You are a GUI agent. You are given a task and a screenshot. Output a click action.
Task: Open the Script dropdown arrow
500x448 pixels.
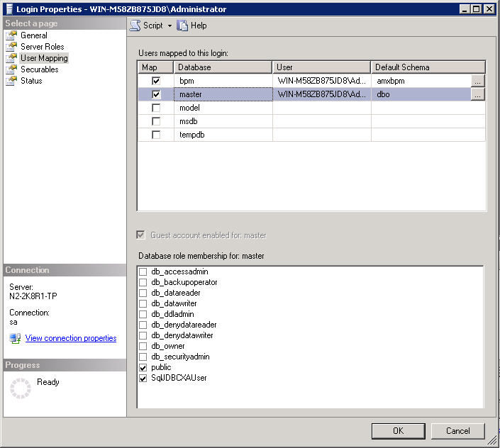(170, 26)
